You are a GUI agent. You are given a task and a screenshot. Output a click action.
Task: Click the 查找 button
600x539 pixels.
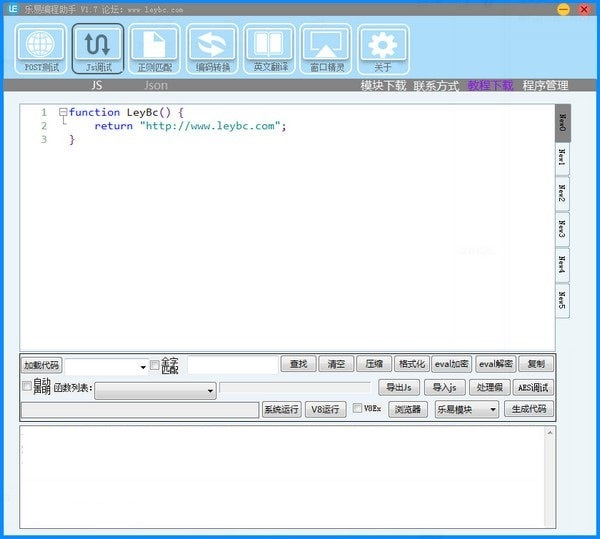(x=298, y=364)
